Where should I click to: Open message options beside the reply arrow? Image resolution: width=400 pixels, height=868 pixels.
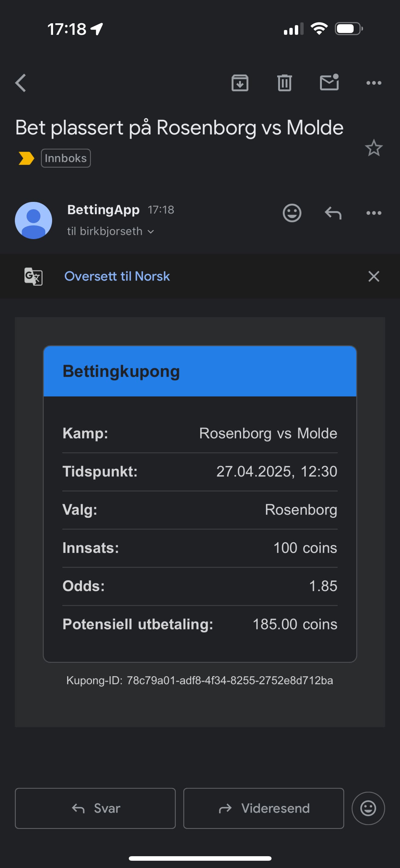click(374, 213)
